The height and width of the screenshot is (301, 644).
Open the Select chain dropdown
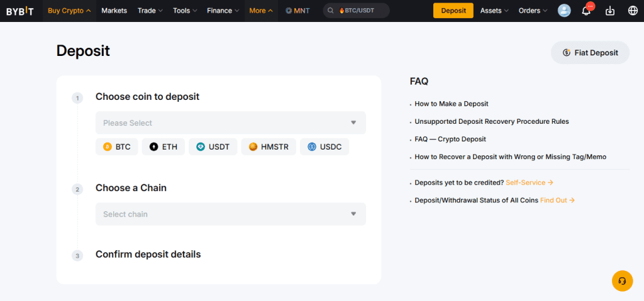coord(230,214)
